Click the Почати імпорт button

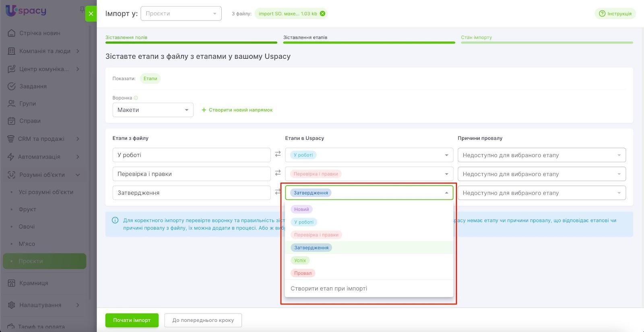[x=132, y=320]
